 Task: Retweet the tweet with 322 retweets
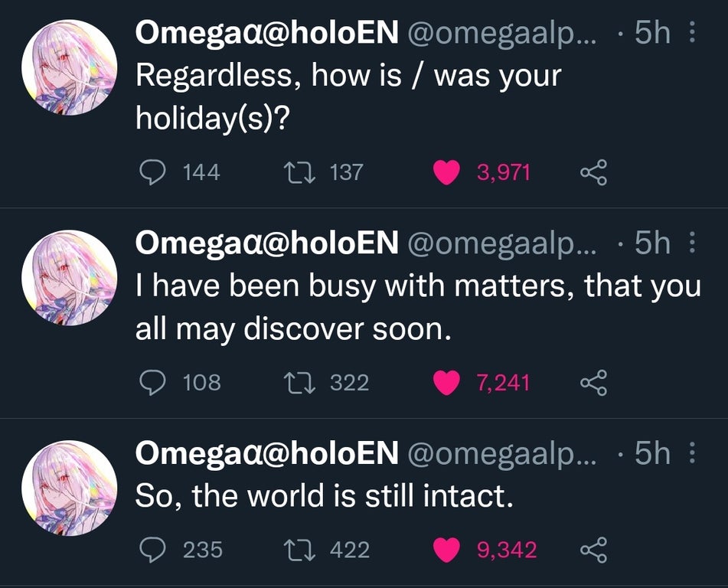click(x=300, y=383)
